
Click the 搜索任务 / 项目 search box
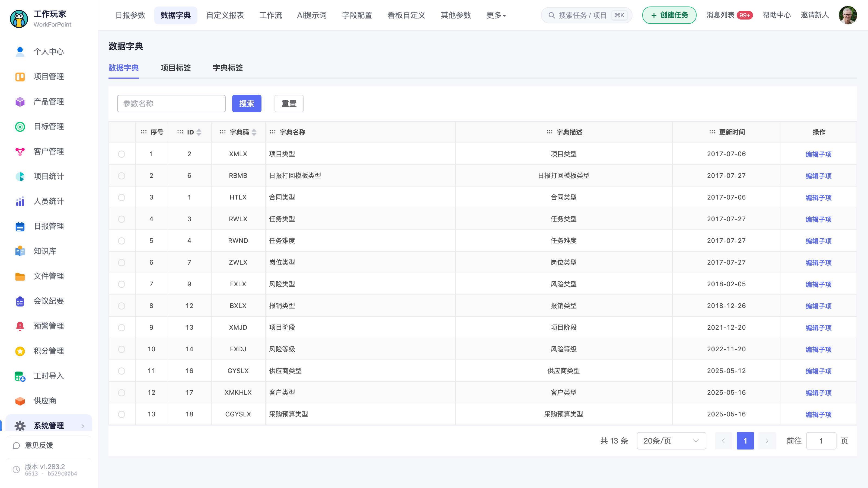tap(586, 15)
